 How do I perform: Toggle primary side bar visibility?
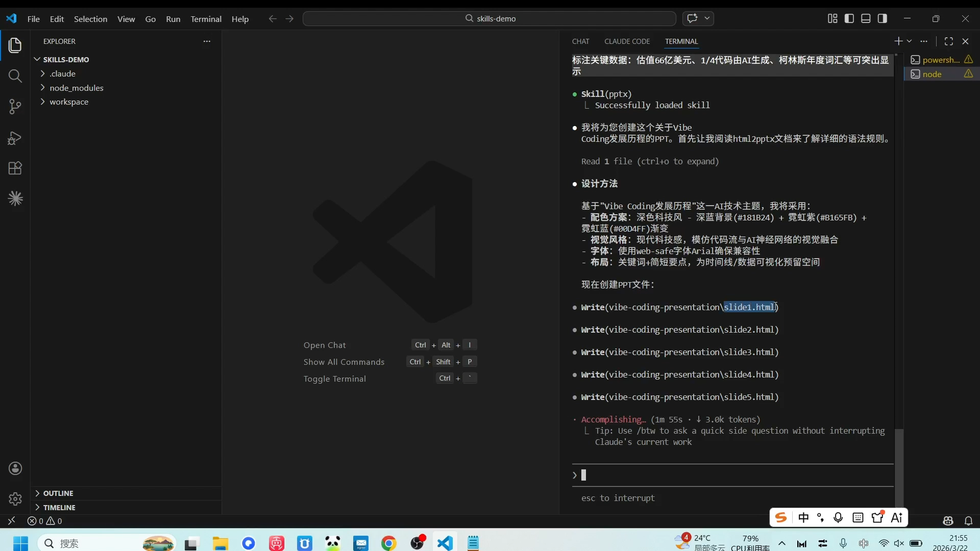[849, 18]
